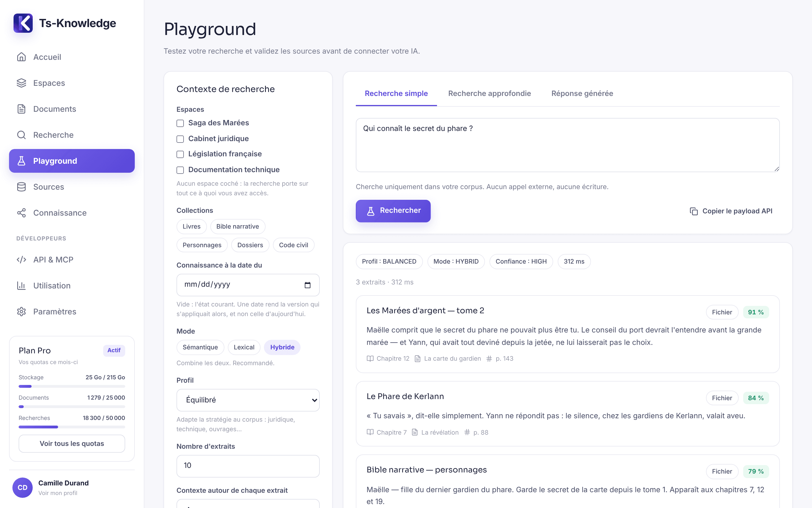
Task: Open API & MCP via code icon
Action: pyautogui.click(x=21, y=260)
